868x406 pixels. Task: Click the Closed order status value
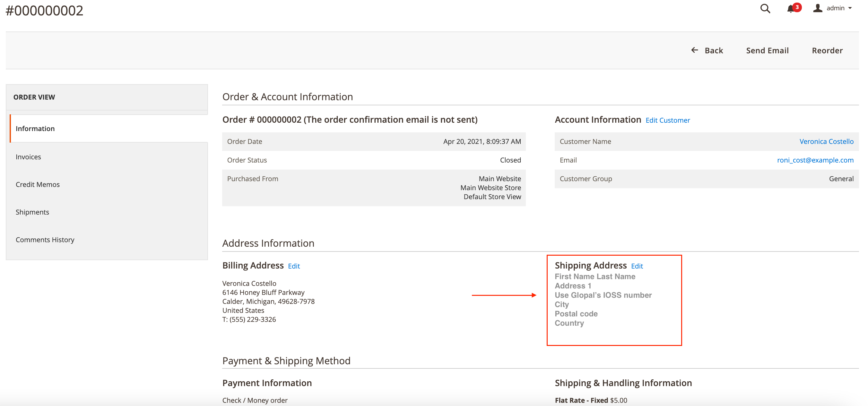pyautogui.click(x=510, y=160)
